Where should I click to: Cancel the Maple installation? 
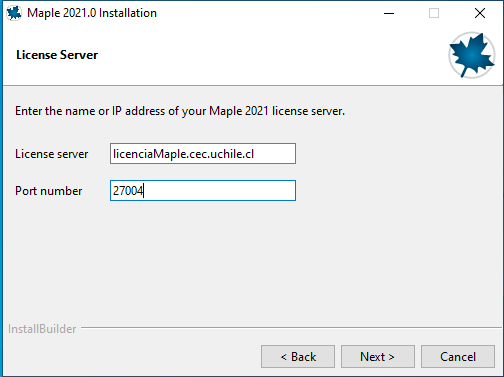458,357
